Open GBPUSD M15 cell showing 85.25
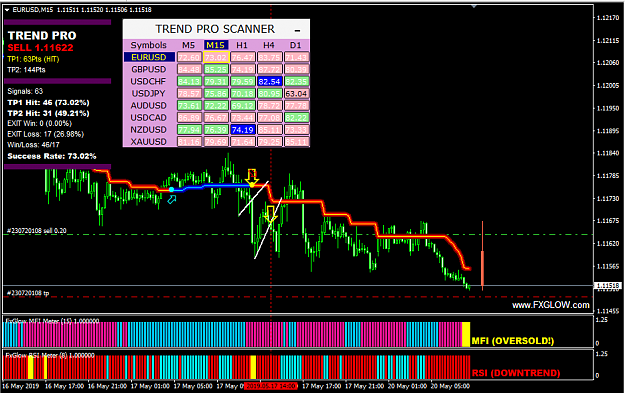The width and height of the screenshot is (625, 393). (216, 69)
